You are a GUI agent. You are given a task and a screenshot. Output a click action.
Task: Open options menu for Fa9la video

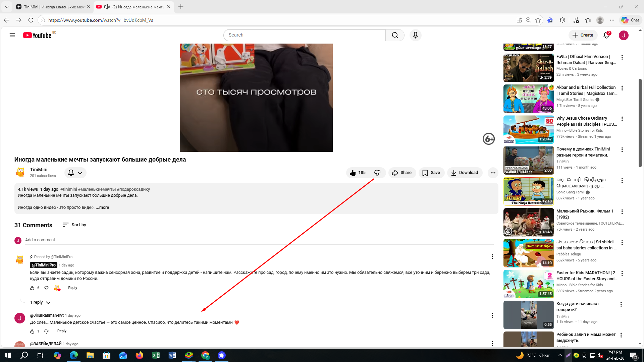622,57
